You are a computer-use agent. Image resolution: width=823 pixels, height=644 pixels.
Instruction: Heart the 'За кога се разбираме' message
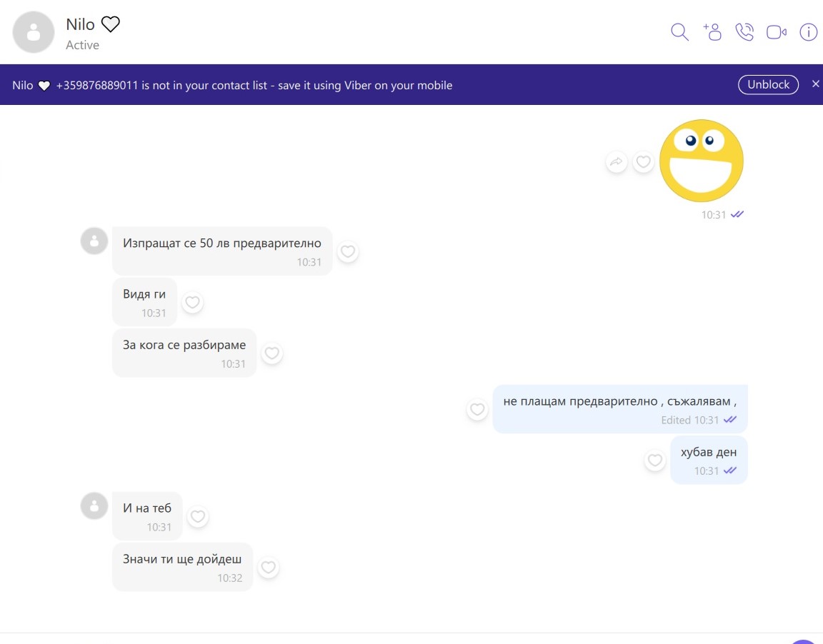271,353
